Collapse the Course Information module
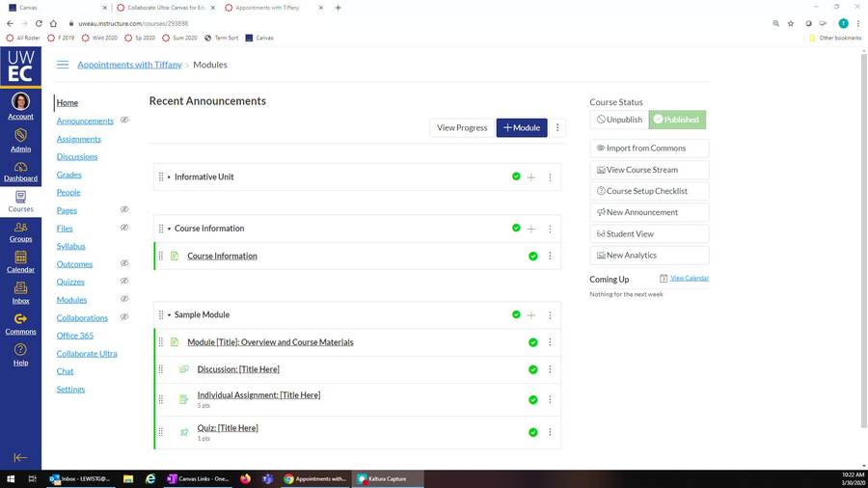Image resolution: width=868 pixels, height=488 pixels. tap(170, 229)
